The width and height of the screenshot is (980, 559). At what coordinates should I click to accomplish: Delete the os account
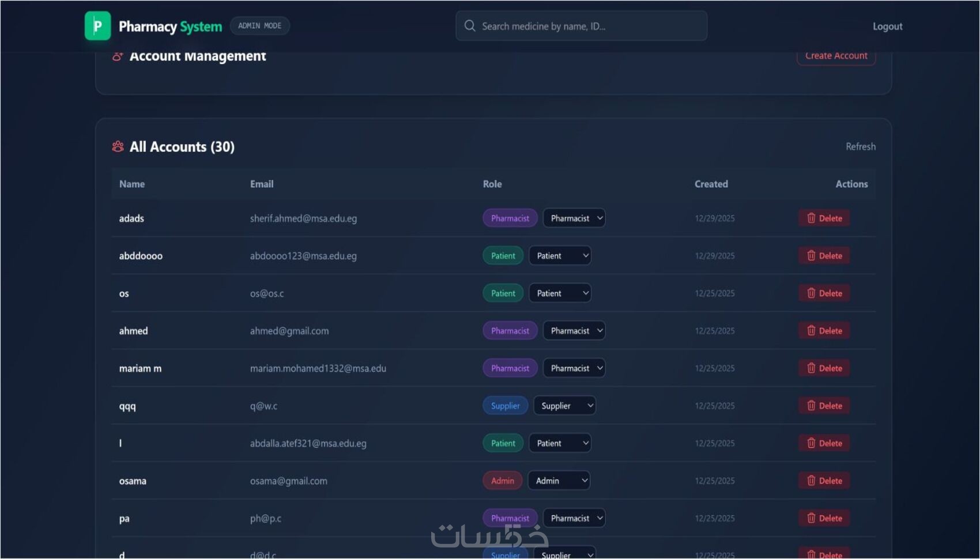point(824,293)
